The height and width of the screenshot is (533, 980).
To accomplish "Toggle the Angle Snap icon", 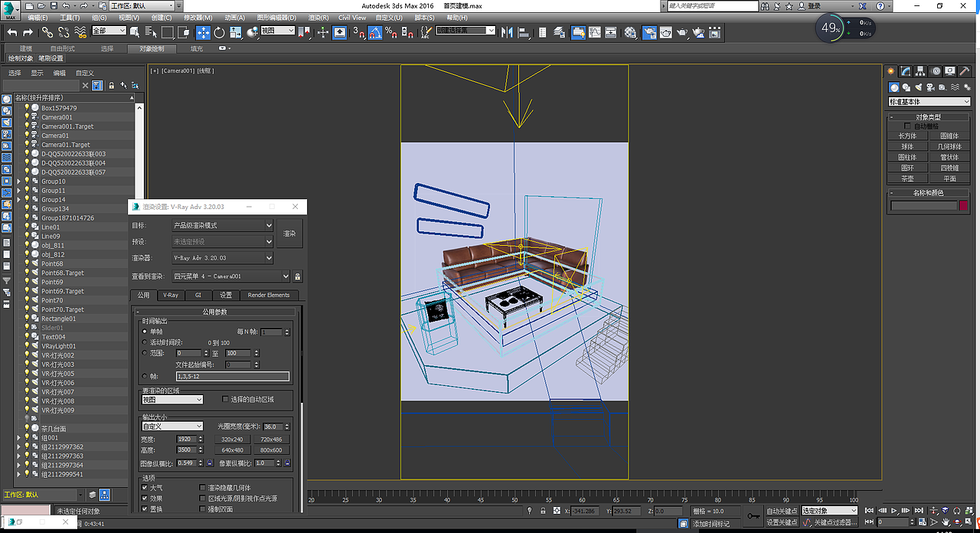I will pyautogui.click(x=375, y=32).
